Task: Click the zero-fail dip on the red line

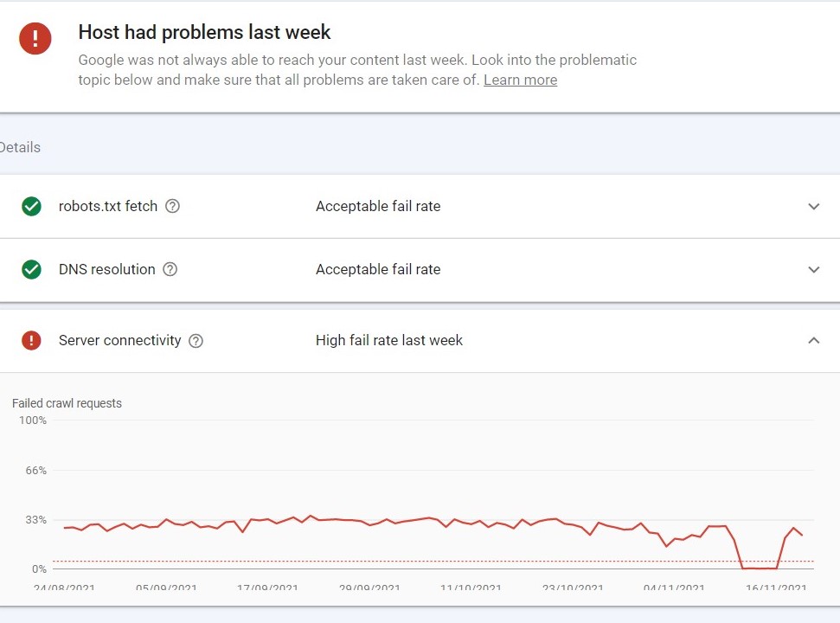Action: point(759,568)
